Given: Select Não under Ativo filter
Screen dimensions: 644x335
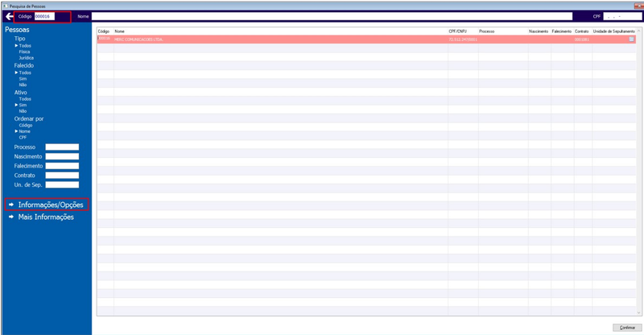Looking at the screenshot, I should point(23,111).
